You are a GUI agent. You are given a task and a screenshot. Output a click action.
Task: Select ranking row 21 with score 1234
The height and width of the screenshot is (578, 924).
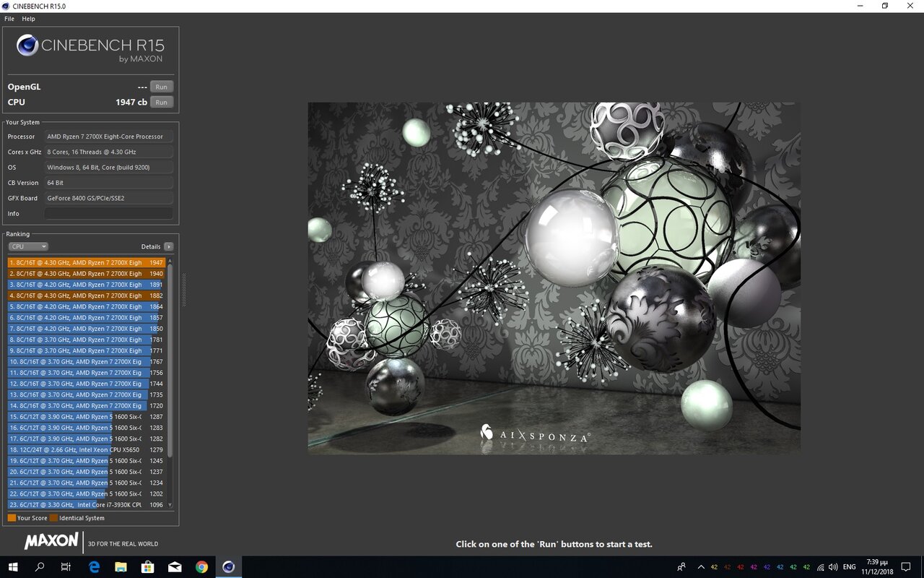click(87, 483)
